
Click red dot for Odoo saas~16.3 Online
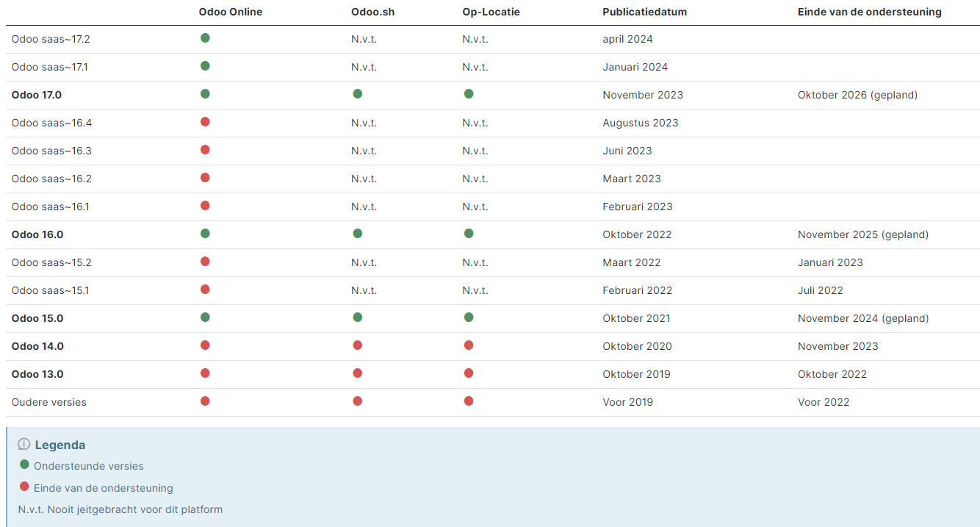coord(205,149)
